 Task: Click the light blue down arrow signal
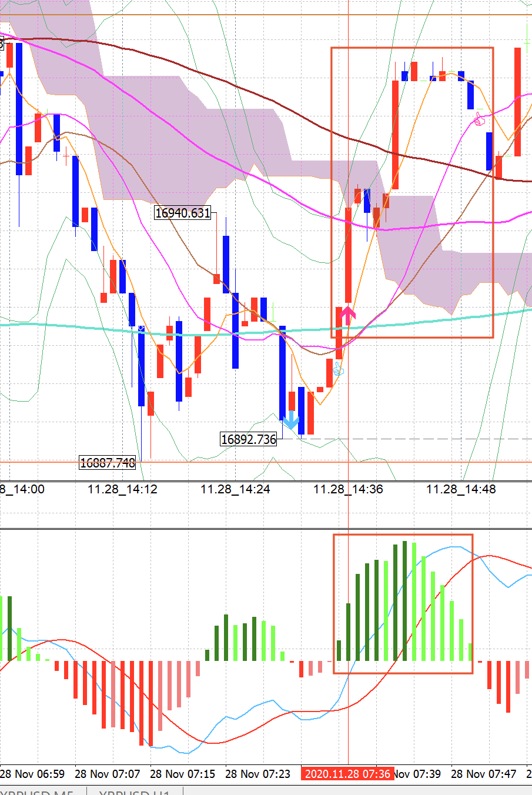(x=291, y=420)
